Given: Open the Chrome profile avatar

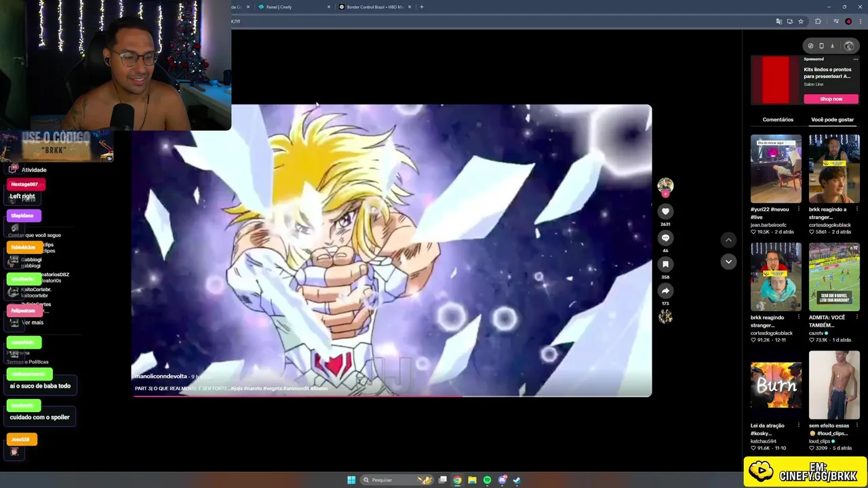Looking at the screenshot, I should pyautogui.click(x=848, y=21).
